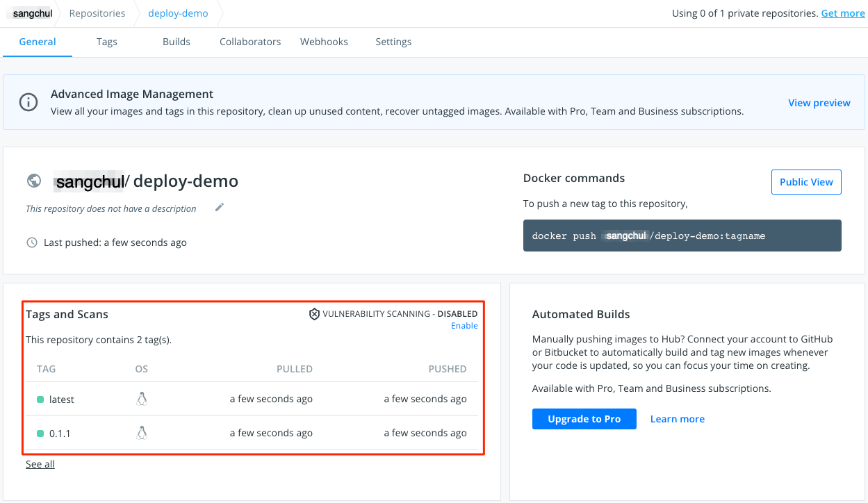The image size is (868, 503).
Task: Click the pushed time in the 0.1.1 row
Action: point(425,433)
